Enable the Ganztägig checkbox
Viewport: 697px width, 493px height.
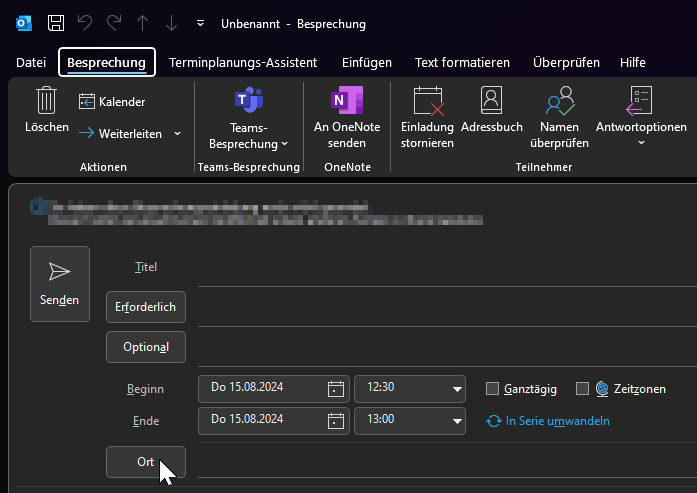tap(492, 389)
